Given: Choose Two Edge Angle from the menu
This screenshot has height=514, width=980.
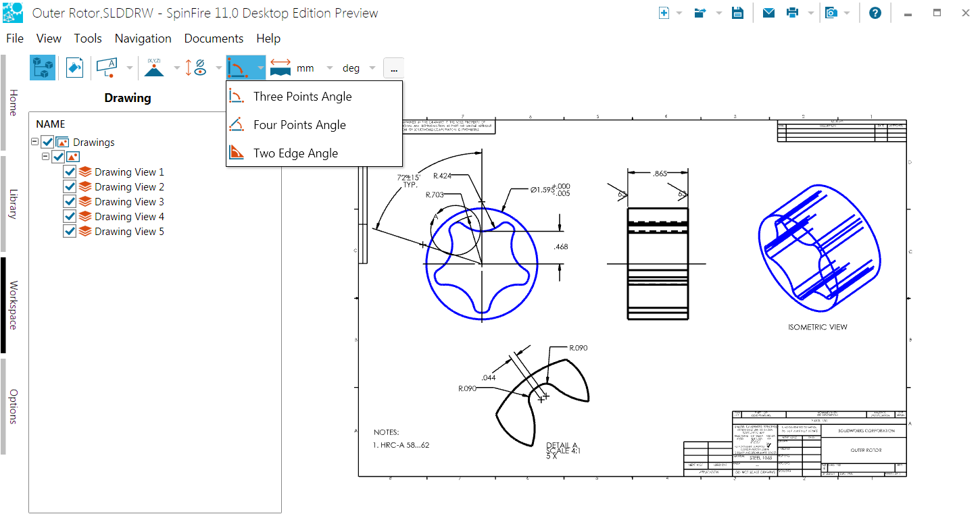Looking at the screenshot, I should [295, 153].
